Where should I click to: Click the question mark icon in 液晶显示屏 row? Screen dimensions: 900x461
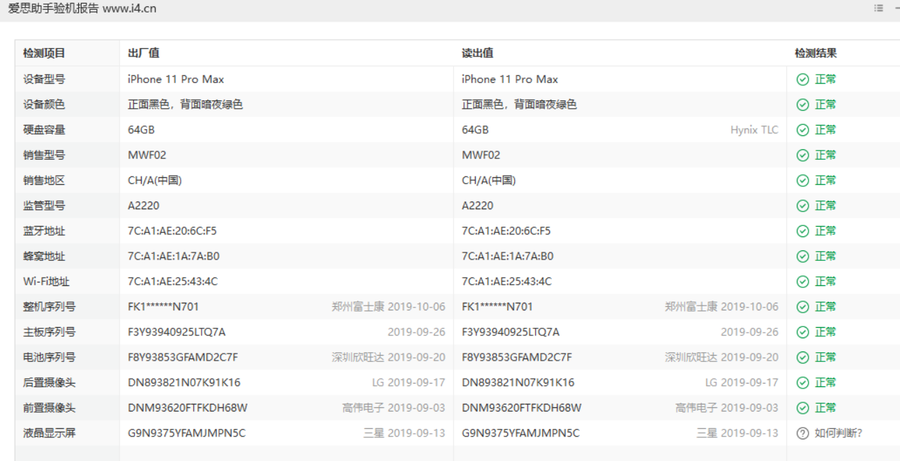[x=802, y=433]
